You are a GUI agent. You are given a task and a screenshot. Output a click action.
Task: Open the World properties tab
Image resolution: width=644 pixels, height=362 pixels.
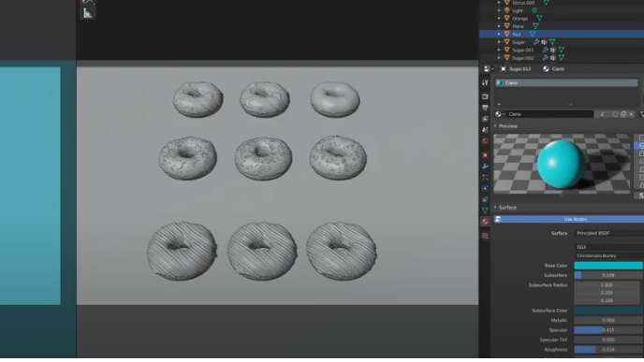coord(485,140)
